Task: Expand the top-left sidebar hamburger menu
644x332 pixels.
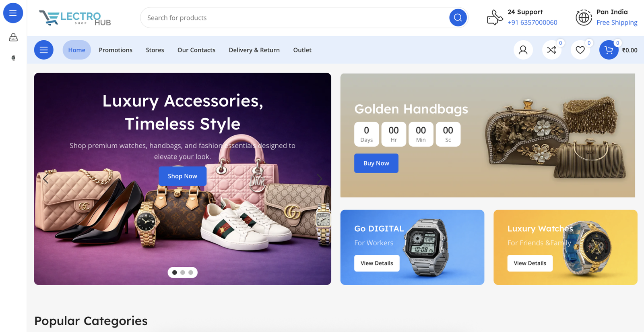Action: coord(13,13)
